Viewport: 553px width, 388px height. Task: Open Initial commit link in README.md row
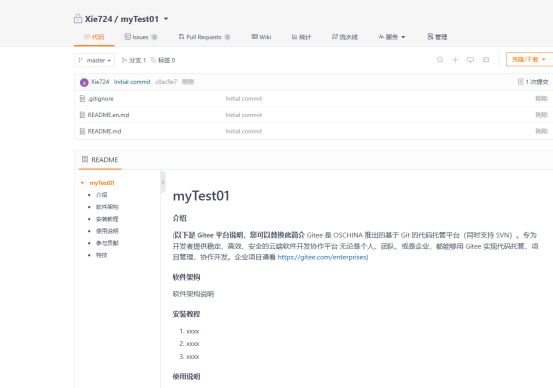(x=244, y=131)
